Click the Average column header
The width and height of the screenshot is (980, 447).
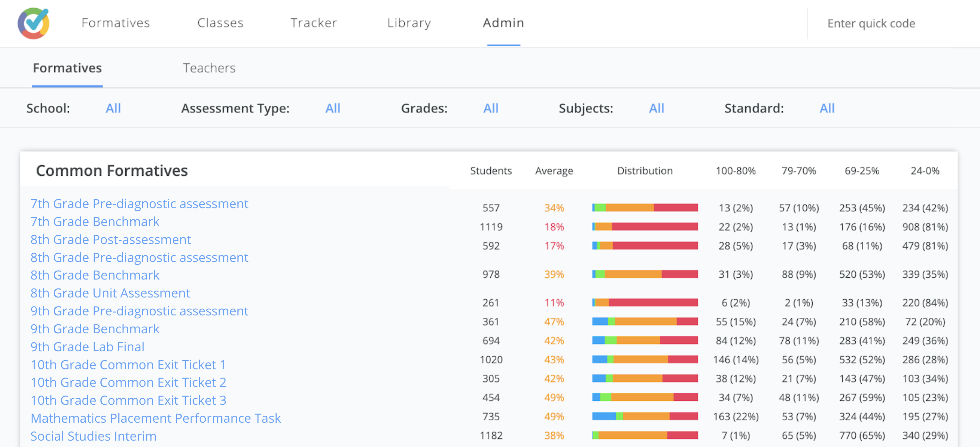tap(554, 171)
